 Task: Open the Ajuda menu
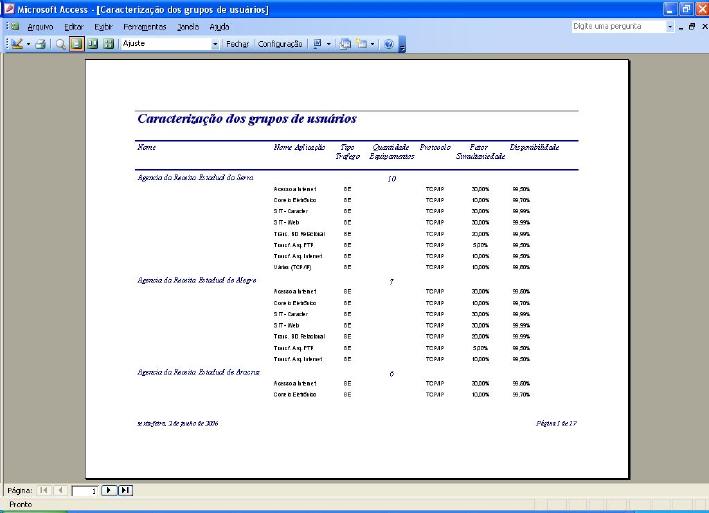pyautogui.click(x=219, y=27)
